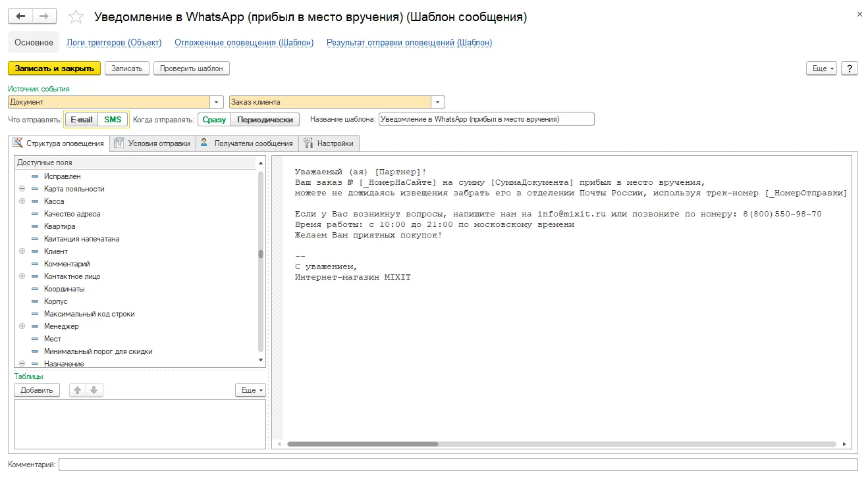The image size is (868, 477).
Task: Open Результат отправки оповещений (Шаблон) link
Action: tap(410, 43)
